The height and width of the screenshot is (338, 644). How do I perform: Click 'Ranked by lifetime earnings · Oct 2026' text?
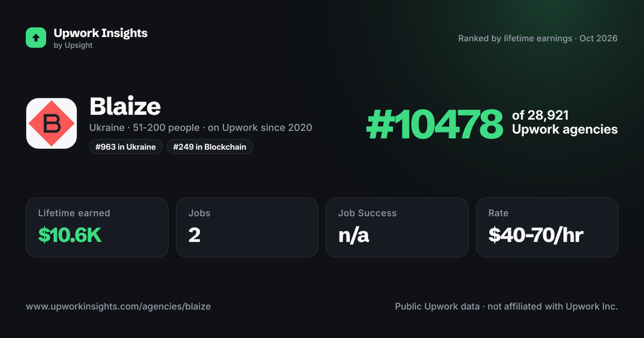(x=538, y=39)
